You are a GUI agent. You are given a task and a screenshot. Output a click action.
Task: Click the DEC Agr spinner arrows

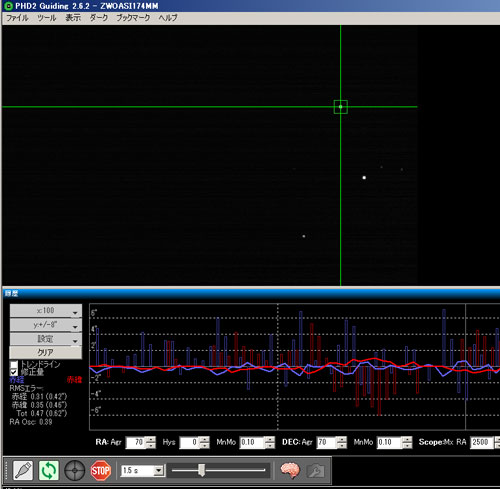point(342,442)
